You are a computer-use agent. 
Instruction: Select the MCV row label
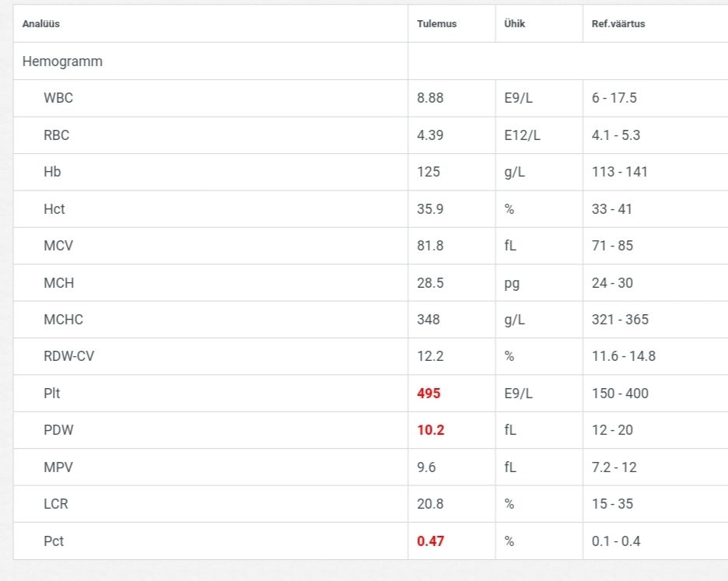pyautogui.click(x=58, y=246)
